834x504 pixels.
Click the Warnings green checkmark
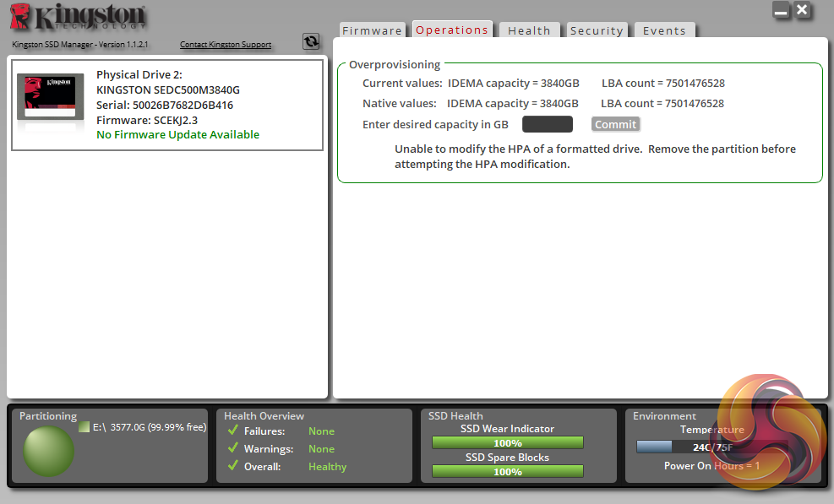(232, 447)
